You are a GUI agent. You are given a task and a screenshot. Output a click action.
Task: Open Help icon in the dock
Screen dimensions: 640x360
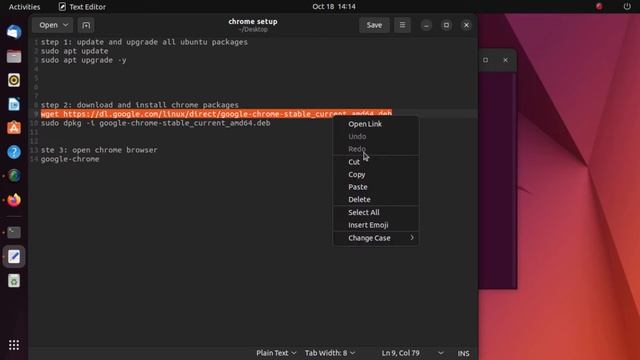click(x=14, y=152)
